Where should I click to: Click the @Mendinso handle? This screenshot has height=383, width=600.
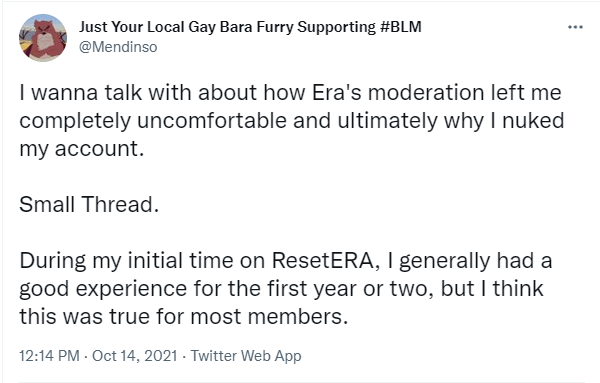118,47
